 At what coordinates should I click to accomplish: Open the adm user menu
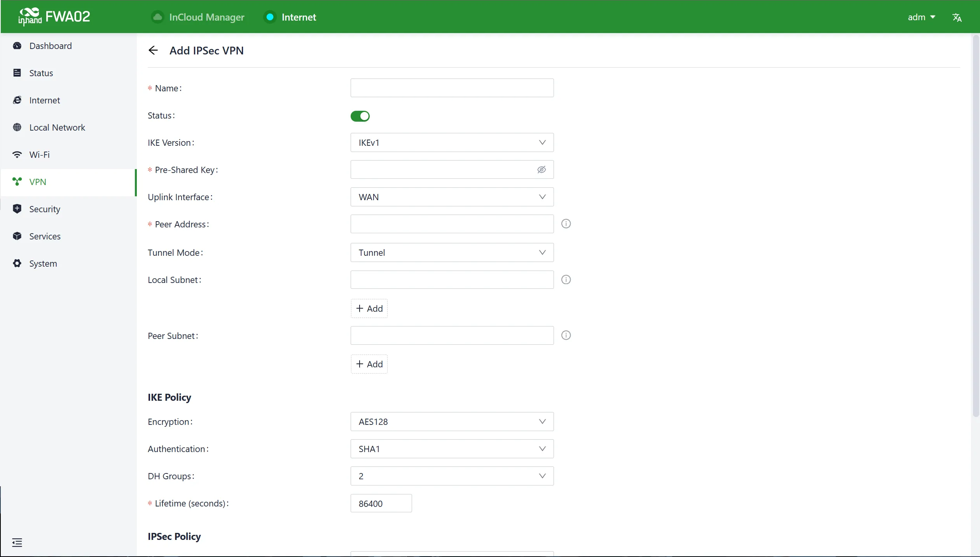921,17
